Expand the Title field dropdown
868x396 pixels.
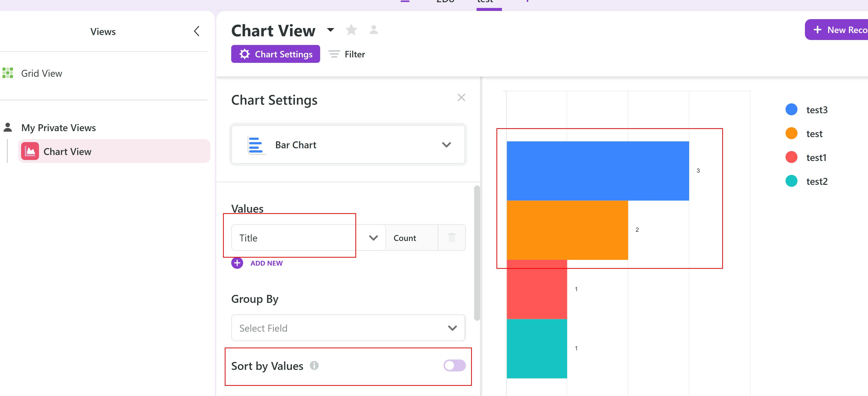point(373,238)
